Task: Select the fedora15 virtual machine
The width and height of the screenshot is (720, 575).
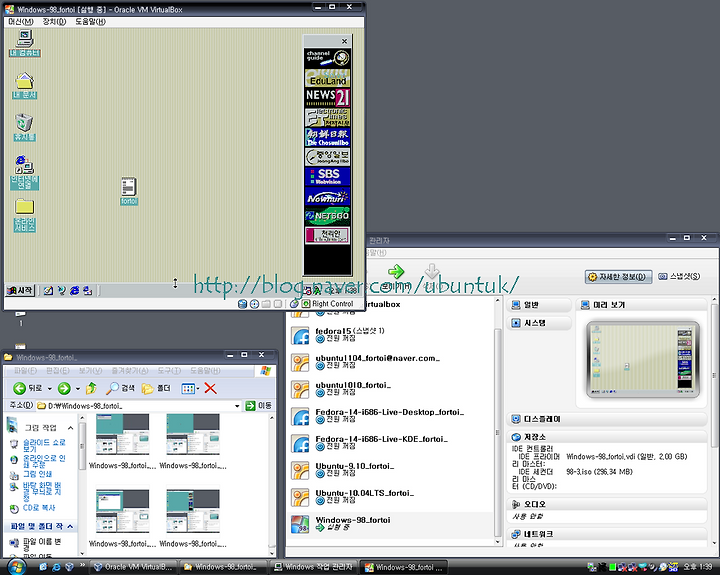Action: click(390, 335)
